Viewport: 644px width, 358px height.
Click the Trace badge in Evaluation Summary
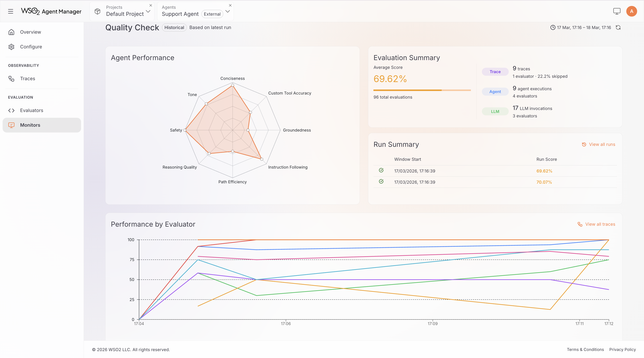pos(495,72)
